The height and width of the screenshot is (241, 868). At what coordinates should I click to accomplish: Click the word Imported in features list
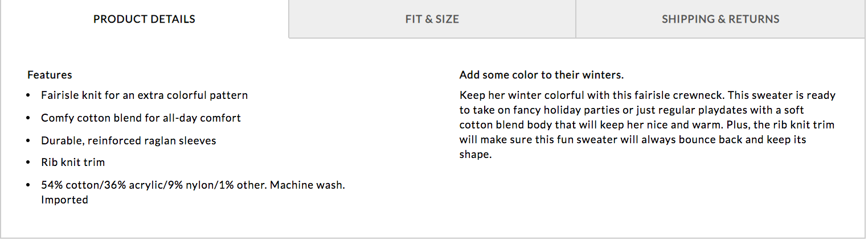[x=64, y=200]
